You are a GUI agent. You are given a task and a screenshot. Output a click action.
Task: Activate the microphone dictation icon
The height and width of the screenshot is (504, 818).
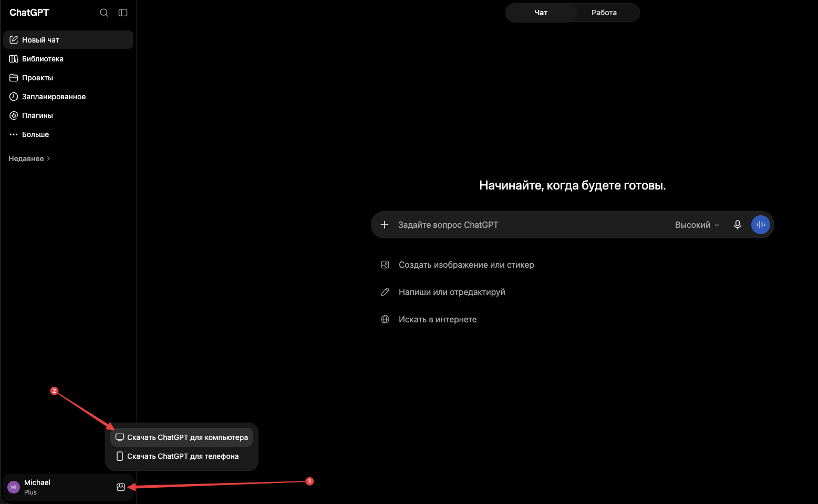coord(738,225)
